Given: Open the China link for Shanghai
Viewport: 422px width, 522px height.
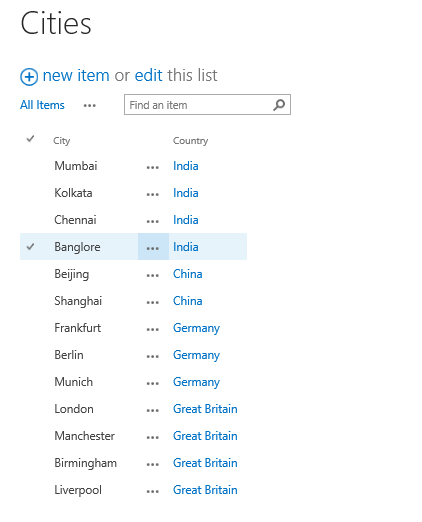Looking at the screenshot, I should (x=188, y=301).
